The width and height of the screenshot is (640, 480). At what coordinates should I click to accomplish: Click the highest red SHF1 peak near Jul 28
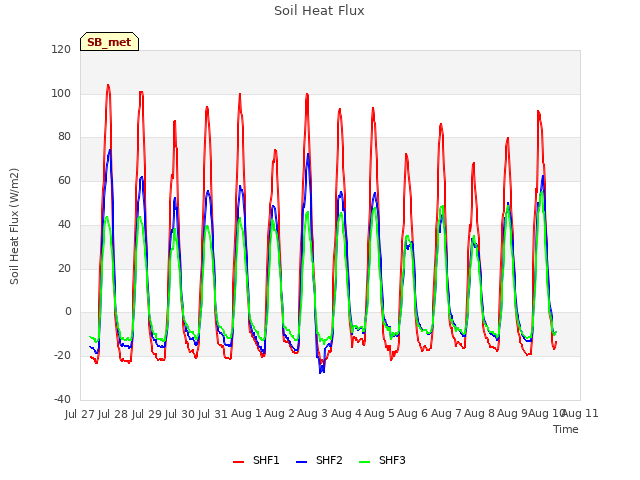(x=108, y=85)
